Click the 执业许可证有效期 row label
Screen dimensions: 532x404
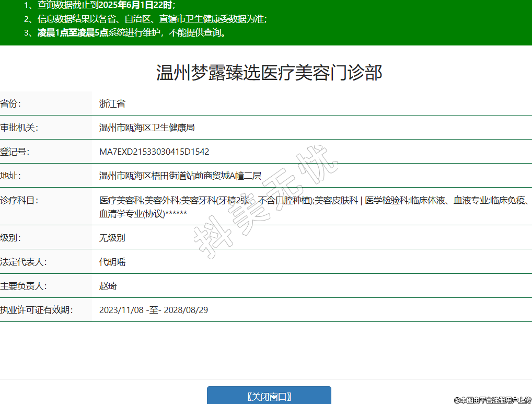click(x=36, y=310)
